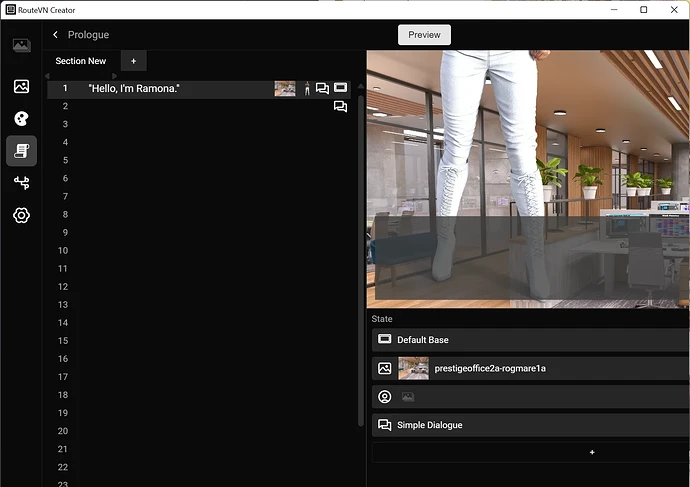690x487 pixels.
Task: Select the script scenes icon in the sidebar
Action: click(x=21, y=150)
